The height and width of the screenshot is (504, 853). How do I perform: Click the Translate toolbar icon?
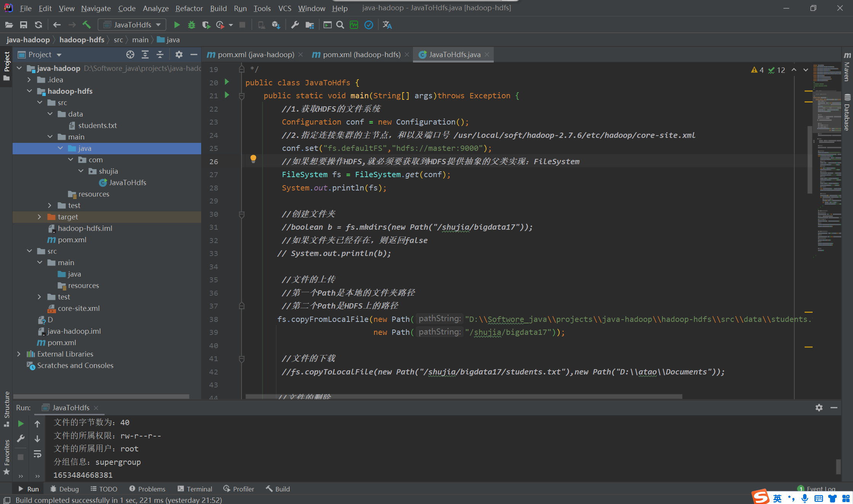pos(387,25)
